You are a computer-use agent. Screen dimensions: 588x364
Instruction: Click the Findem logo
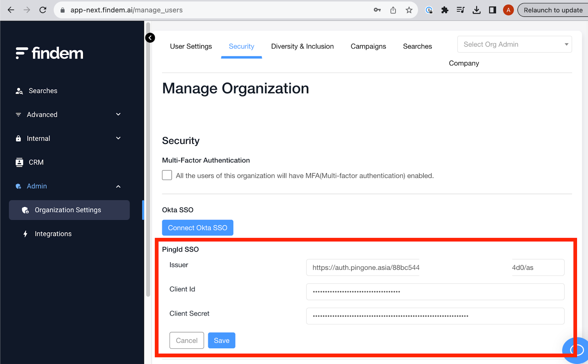[x=50, y=53]
